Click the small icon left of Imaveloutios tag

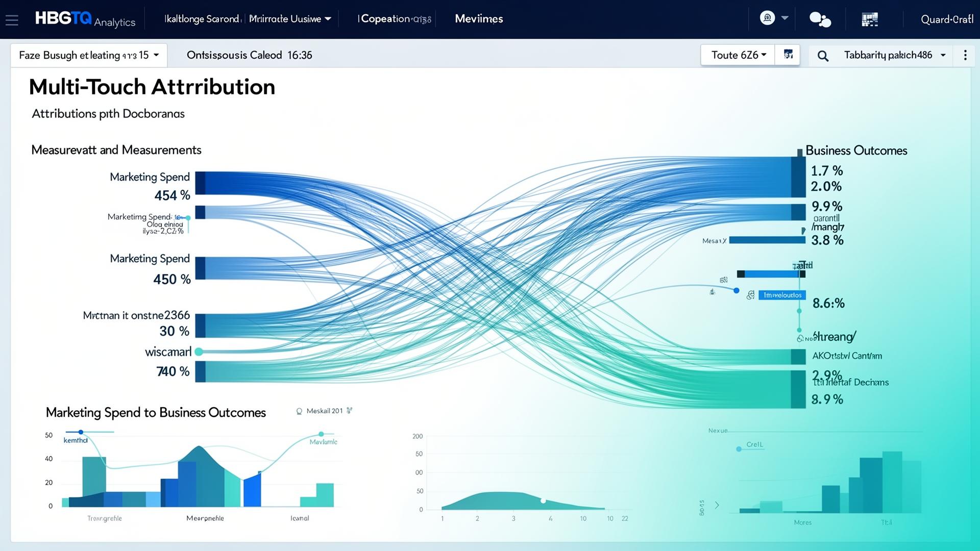pos(750,295)
